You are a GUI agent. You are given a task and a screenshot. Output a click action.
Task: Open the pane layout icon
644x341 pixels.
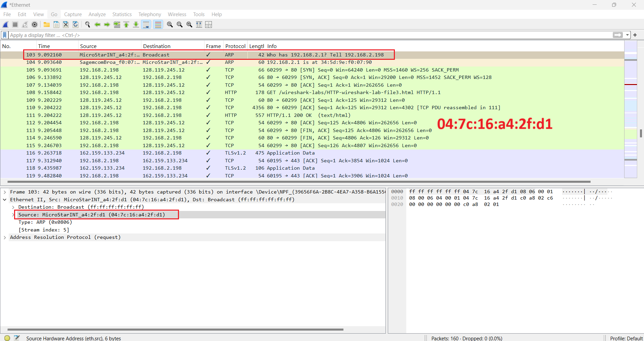point(209,25)
